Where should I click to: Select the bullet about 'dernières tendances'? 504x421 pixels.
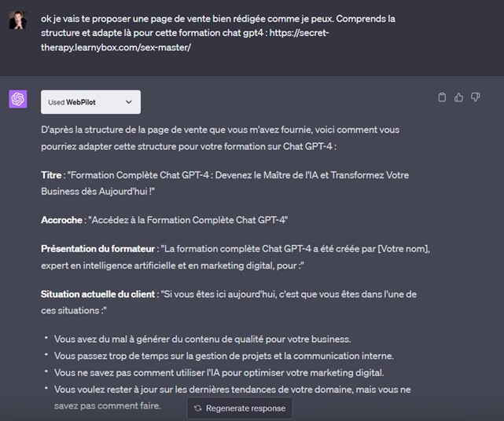(x=232, y=397)
